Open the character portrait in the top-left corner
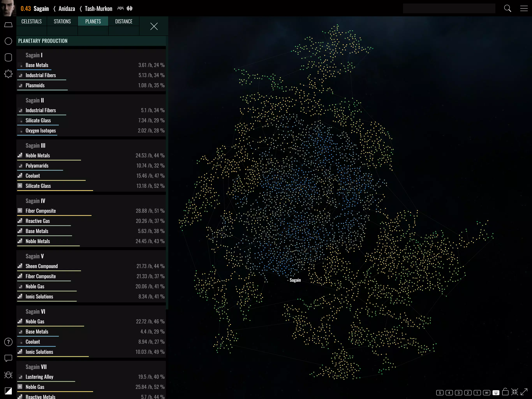The image size is (532, 399). tap(8, 8)
